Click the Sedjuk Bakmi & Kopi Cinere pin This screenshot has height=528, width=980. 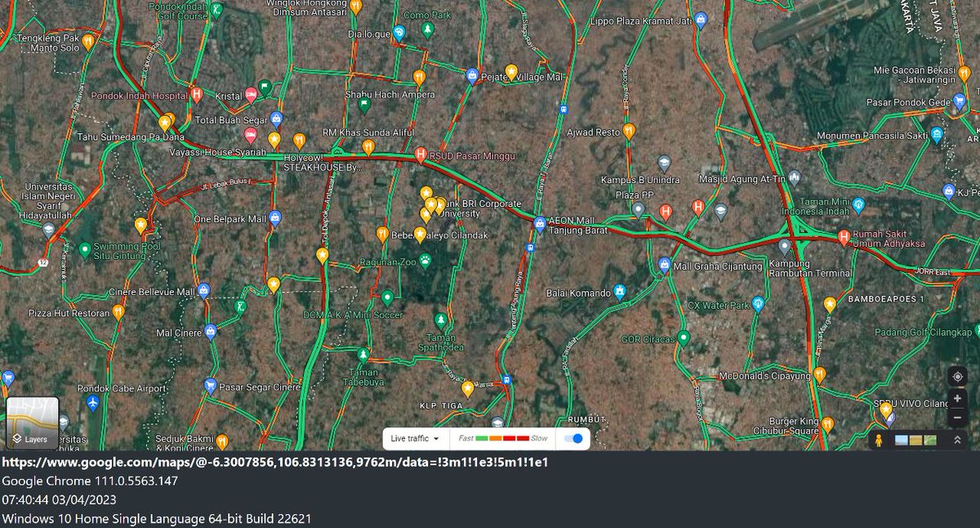click(220, 441)
